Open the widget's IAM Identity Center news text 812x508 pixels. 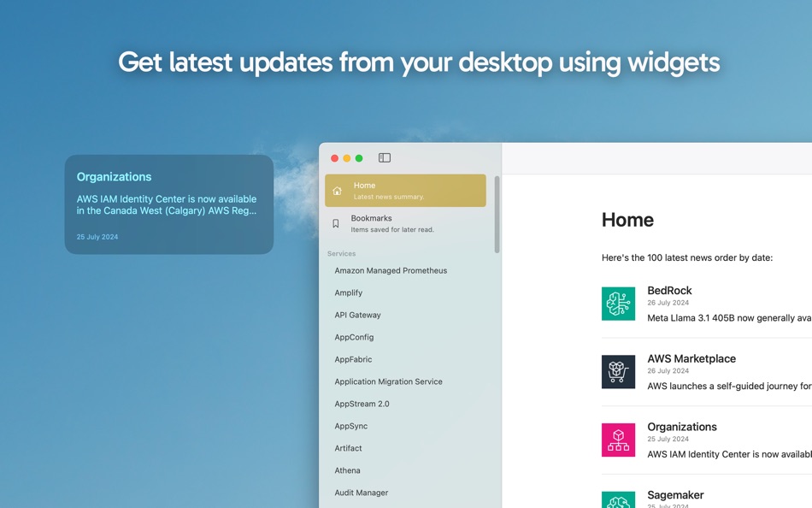pos(167,204)
